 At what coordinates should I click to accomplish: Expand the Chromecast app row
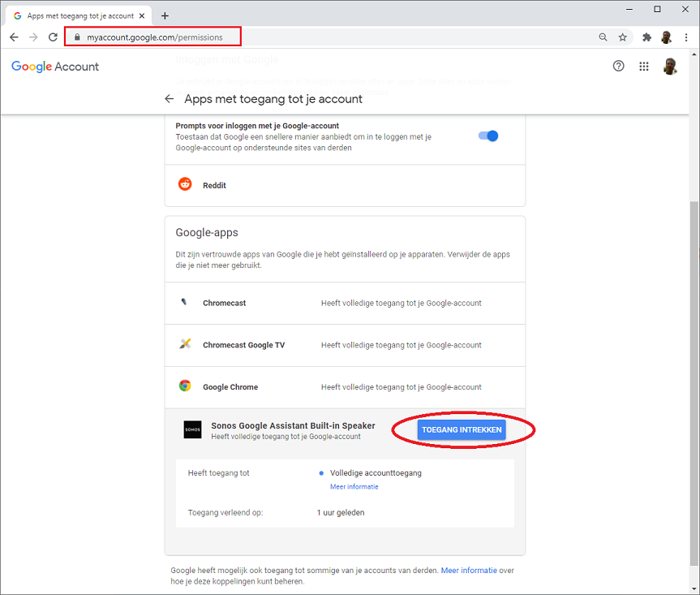[345, 303]
